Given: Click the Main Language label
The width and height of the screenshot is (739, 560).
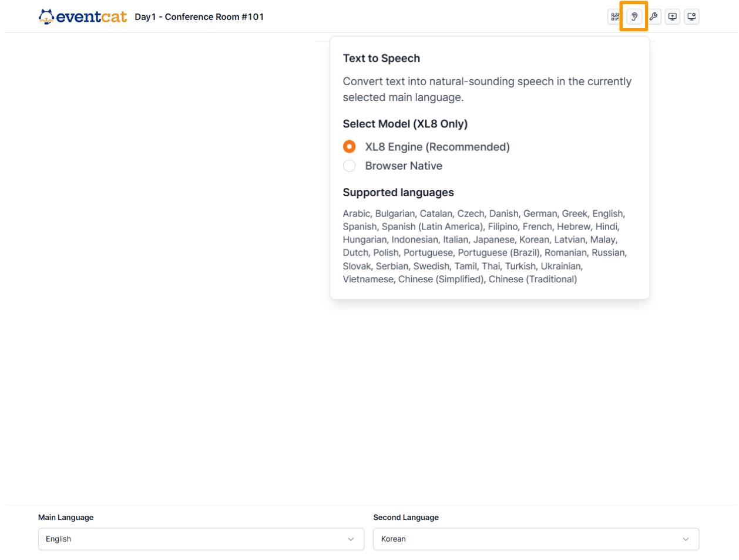Looking at the screenshot, I should [x=66, y=517].
